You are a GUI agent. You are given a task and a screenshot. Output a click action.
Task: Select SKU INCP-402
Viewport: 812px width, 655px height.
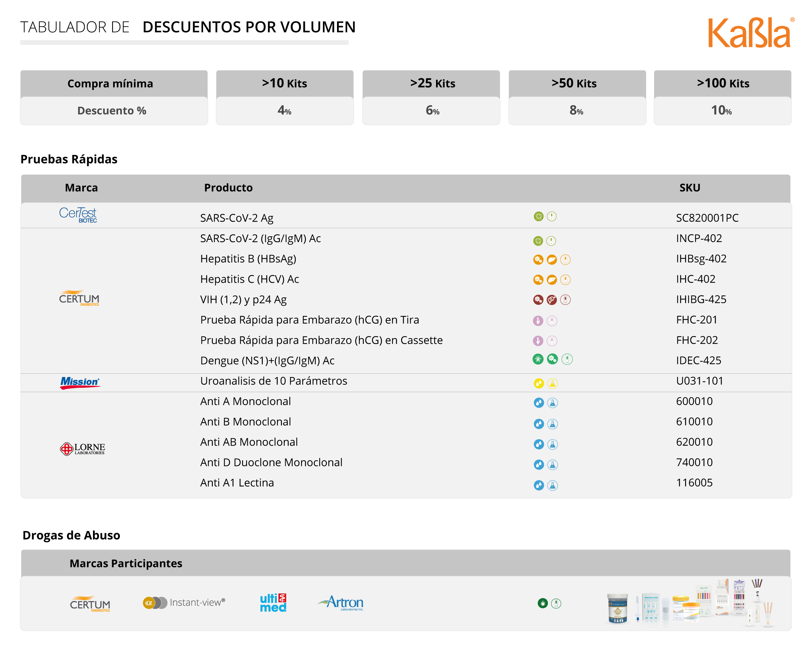699,238
